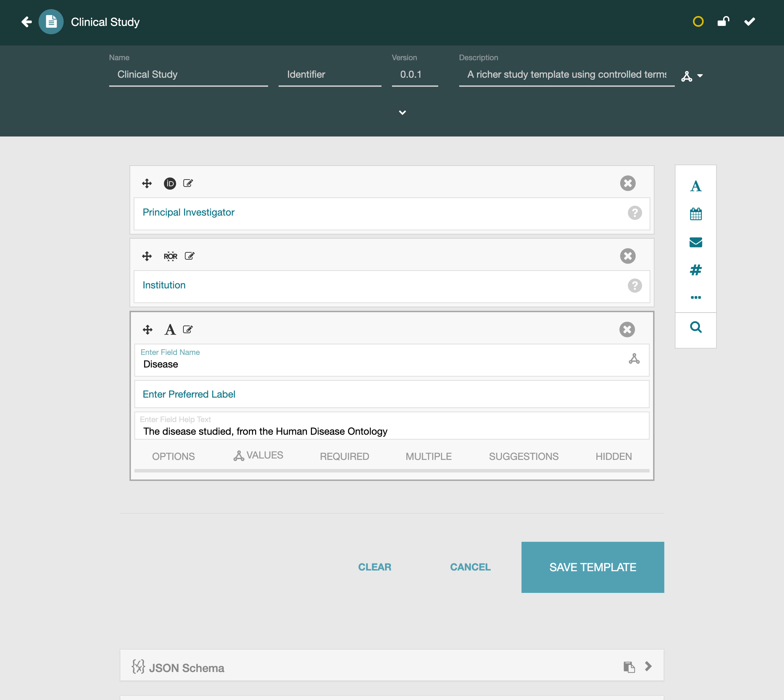The height and width of the screenshot is (700, 784).
Task: Click the ROR field-type icon
Action: (x=170, y=256)
